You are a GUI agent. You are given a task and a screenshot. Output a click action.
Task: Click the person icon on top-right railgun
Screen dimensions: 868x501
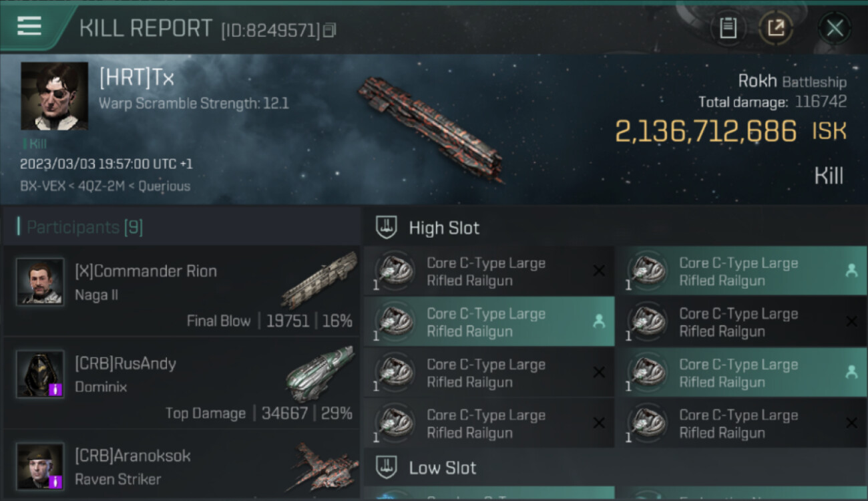(851, 271)
